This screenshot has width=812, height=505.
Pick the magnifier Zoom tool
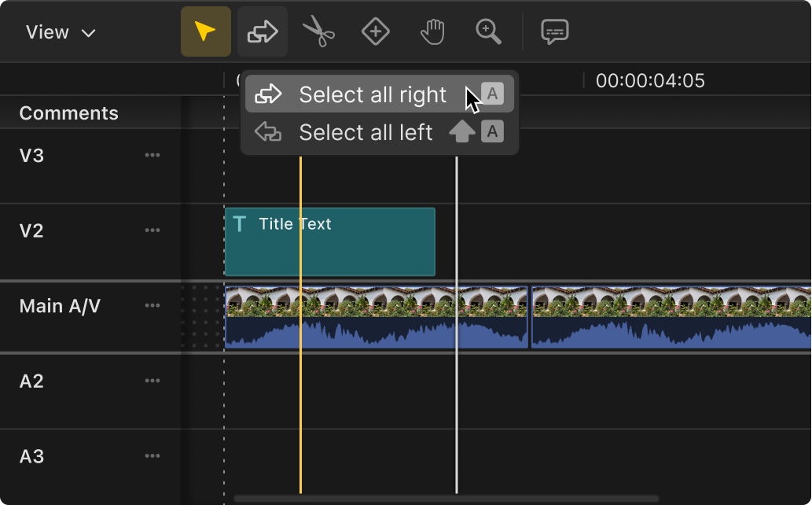tap(488, 31)
